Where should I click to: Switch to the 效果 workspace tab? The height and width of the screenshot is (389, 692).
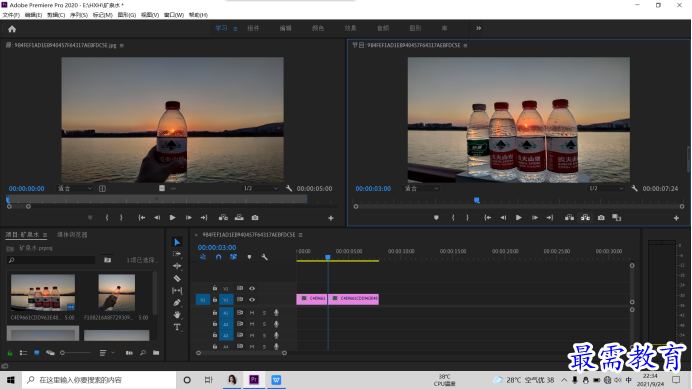click(350, 28)
